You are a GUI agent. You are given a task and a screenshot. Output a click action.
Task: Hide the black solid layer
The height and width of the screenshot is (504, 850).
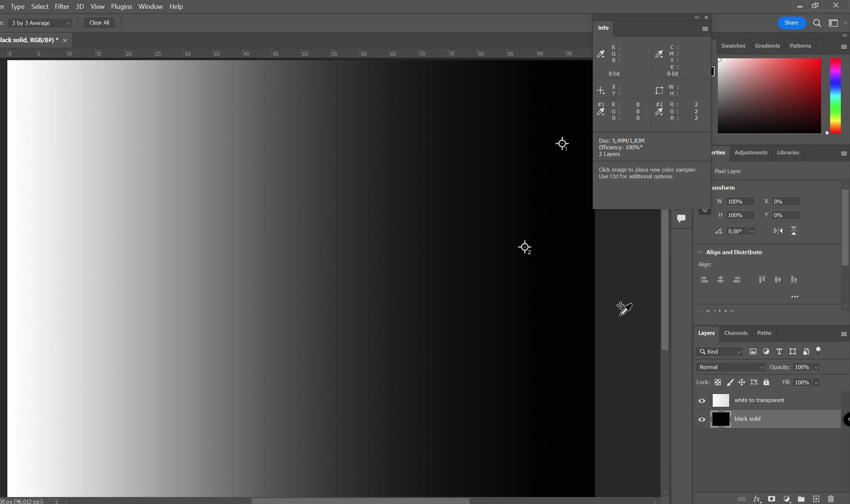702,419
